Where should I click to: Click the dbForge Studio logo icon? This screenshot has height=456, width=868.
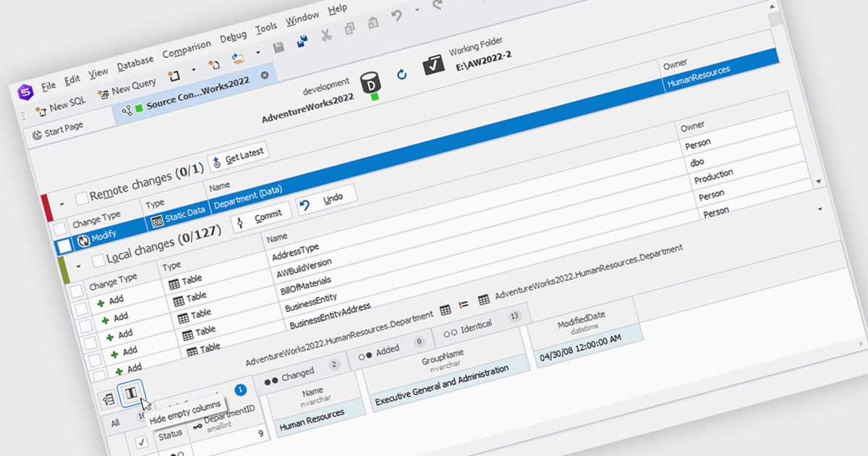tap(26, 92)
